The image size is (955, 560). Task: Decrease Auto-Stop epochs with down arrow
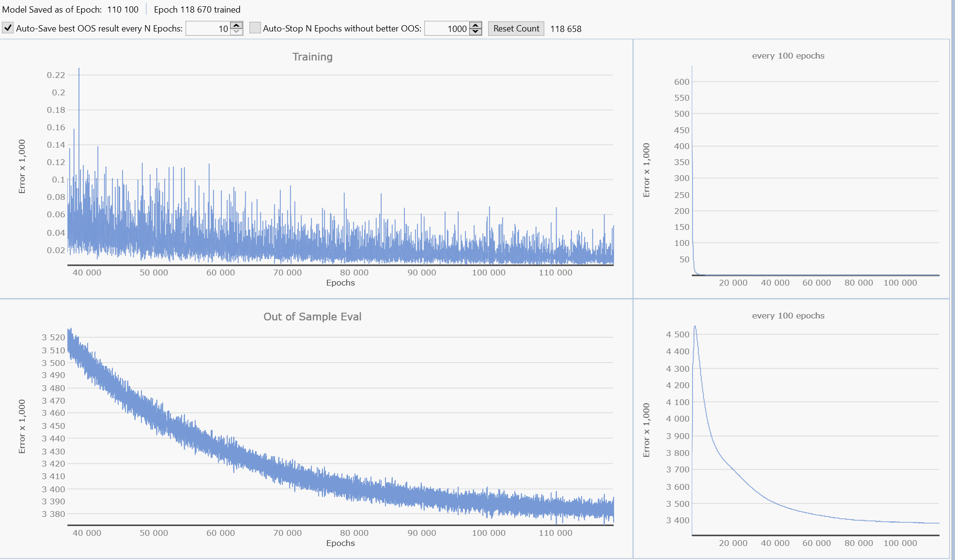point(476,32)
